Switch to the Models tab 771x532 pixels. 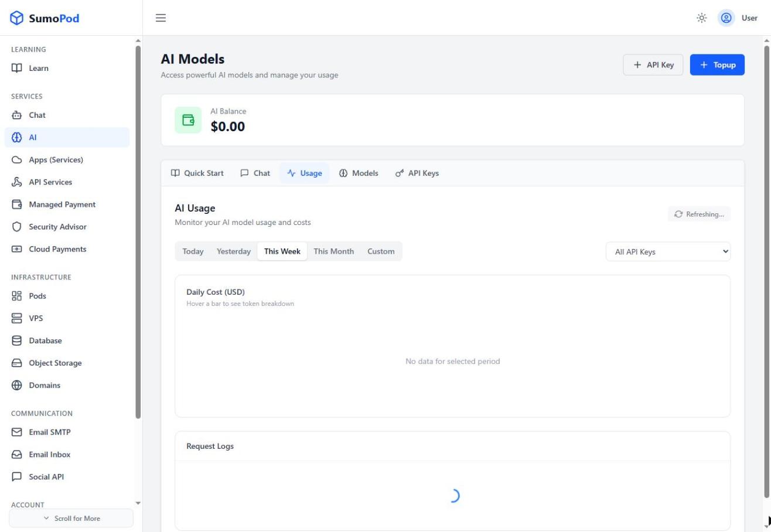[359, 173]
